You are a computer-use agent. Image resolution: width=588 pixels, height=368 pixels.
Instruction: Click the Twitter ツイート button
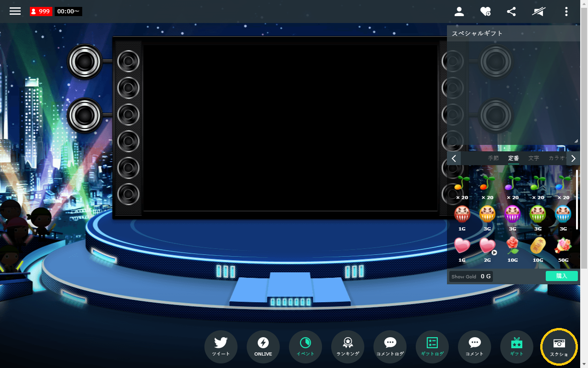[x=221, y=347]
